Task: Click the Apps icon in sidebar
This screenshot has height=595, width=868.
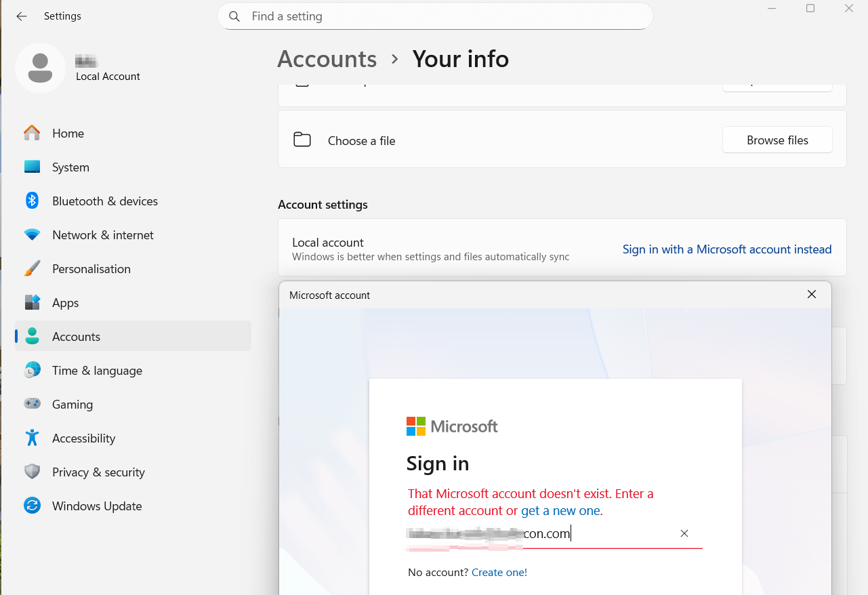Action: pyautogui.click(x=32, y=303)
